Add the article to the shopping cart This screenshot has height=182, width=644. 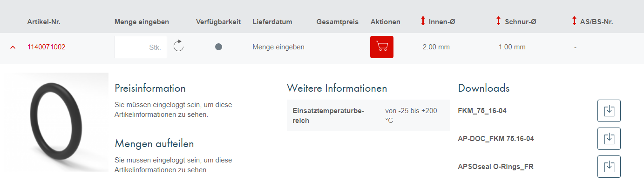tap(382, 47)
